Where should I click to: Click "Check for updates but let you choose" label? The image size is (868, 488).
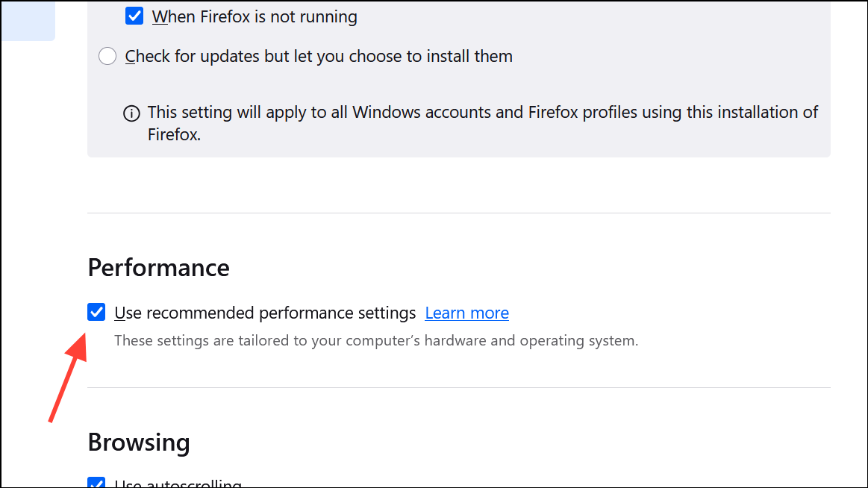point(319,56)
